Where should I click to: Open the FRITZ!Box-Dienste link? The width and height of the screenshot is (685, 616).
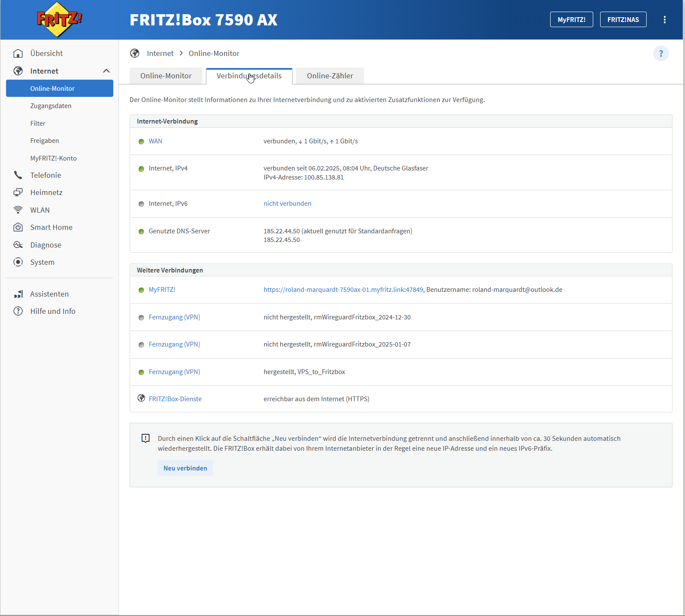[x=175, y=399]
